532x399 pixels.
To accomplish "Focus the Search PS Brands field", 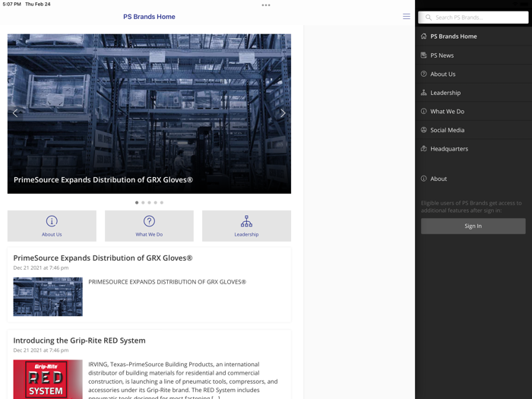I will click(473, 17).
